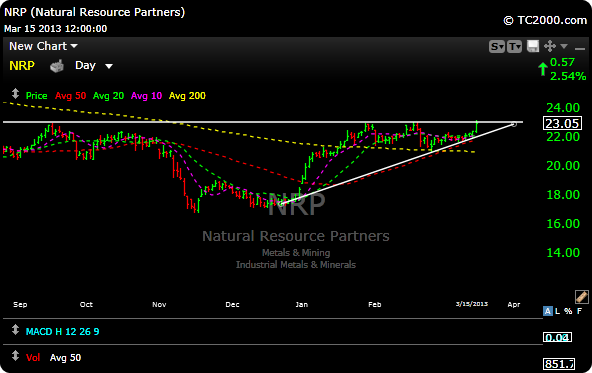The height and width of the screenshot is (373, 592).
Task: Click the industry factory icon beside NRP
Action: coord(57,66)
